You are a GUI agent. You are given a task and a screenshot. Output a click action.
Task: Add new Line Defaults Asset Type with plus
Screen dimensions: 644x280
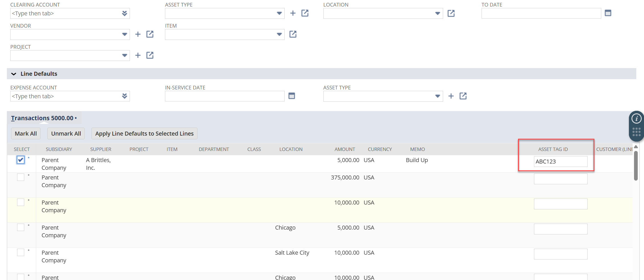pos(451,96)
